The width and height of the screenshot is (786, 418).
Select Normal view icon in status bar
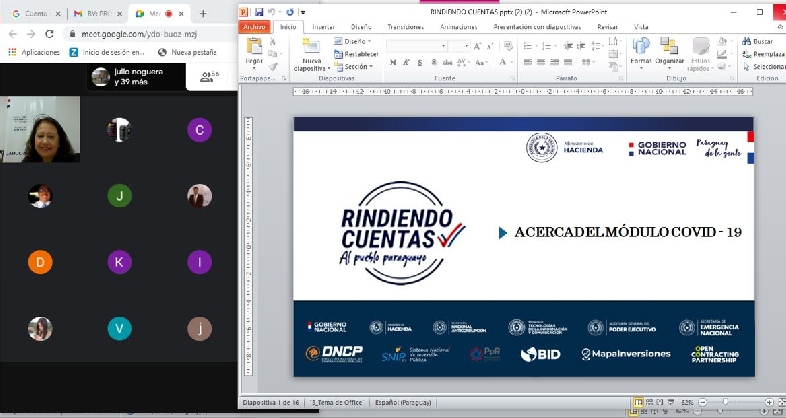(638, 402)
